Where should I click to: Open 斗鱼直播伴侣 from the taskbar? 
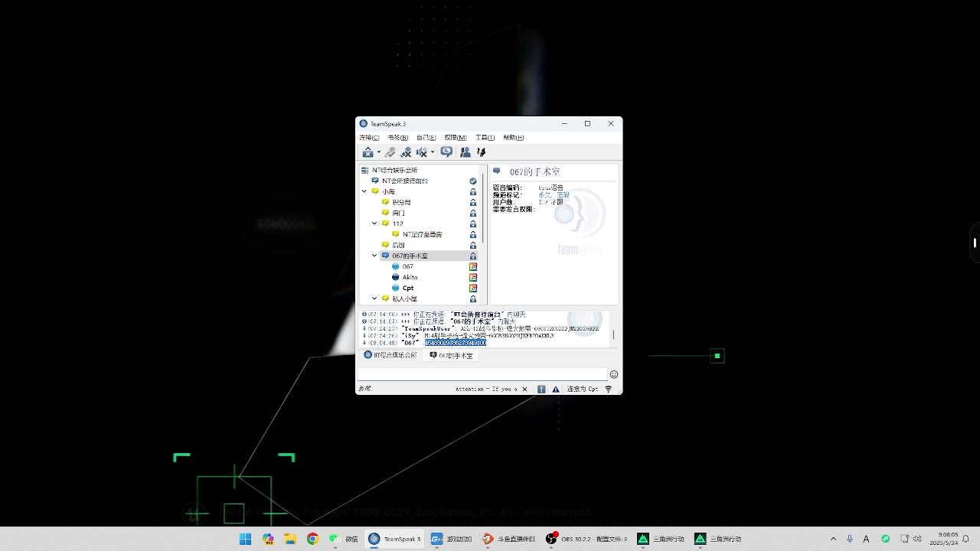click(x=509, y=539)
